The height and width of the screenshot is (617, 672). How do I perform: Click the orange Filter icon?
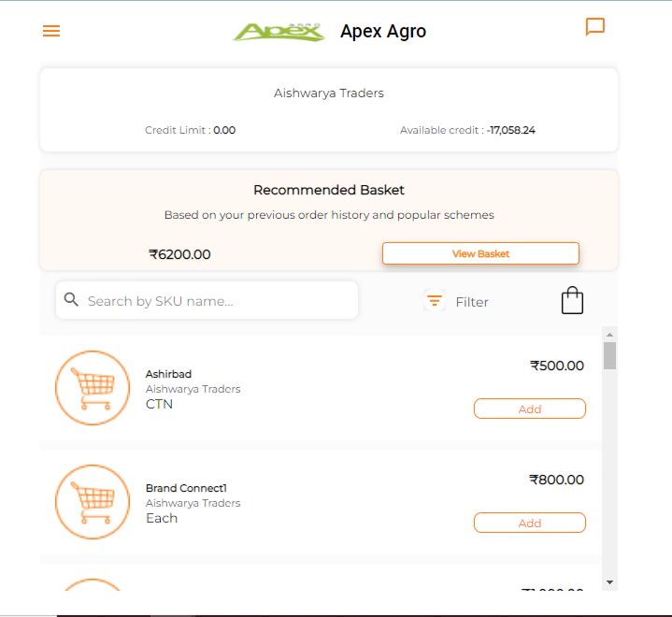(x=435, y=301)
